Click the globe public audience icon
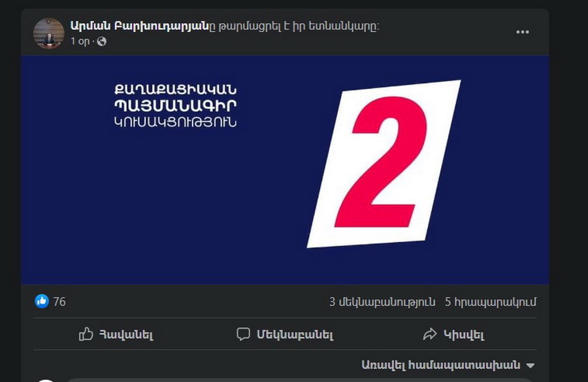588x382 pixels. click(102, 41)
